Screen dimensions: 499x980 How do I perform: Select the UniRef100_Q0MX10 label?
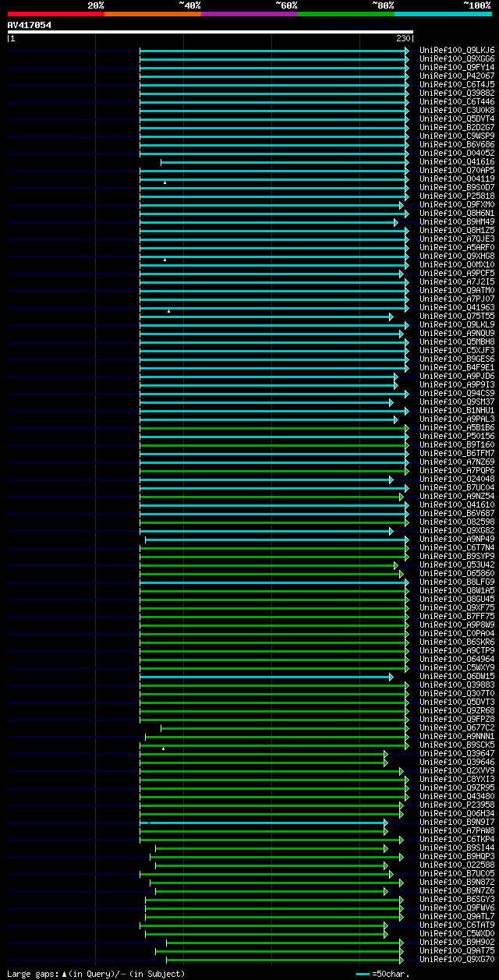tap(457, 265)
